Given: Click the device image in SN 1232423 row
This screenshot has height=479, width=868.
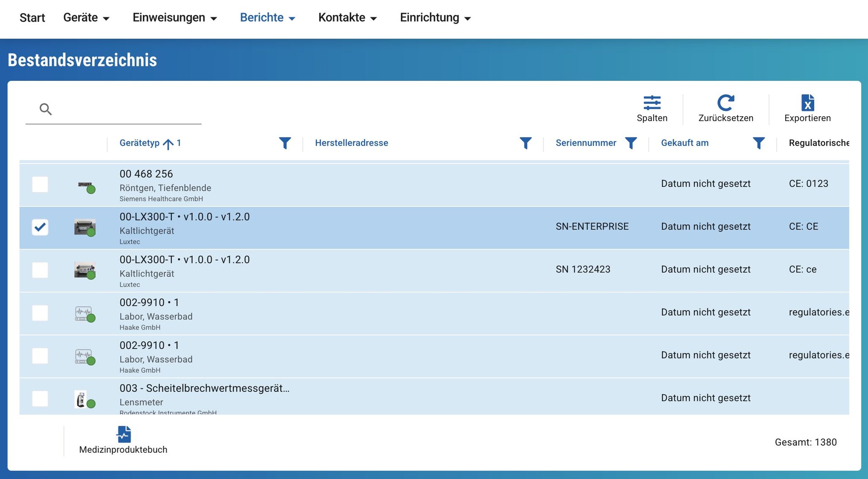Looking at the screenshot, I should 85,270.
